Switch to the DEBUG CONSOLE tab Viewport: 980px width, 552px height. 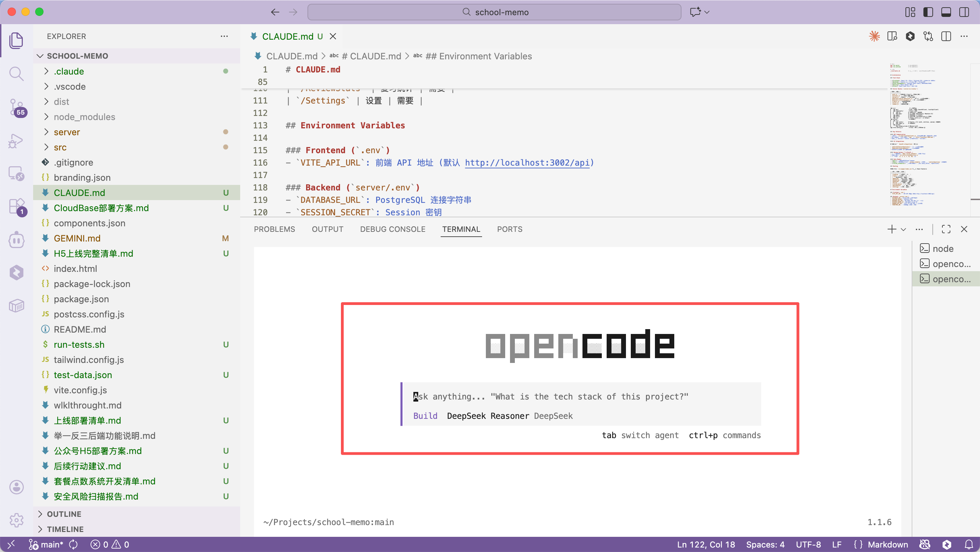point(393,229)
